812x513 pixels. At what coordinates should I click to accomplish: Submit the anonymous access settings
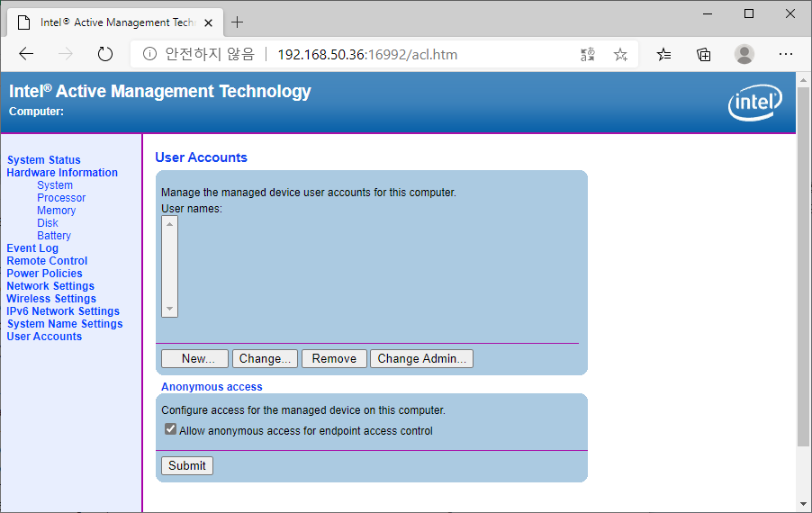point(187,465)
